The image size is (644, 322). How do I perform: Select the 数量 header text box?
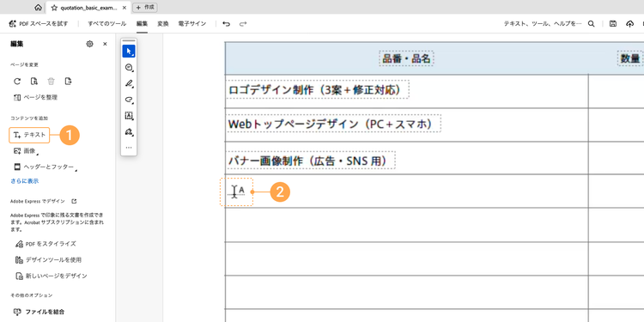click(630, 58)
